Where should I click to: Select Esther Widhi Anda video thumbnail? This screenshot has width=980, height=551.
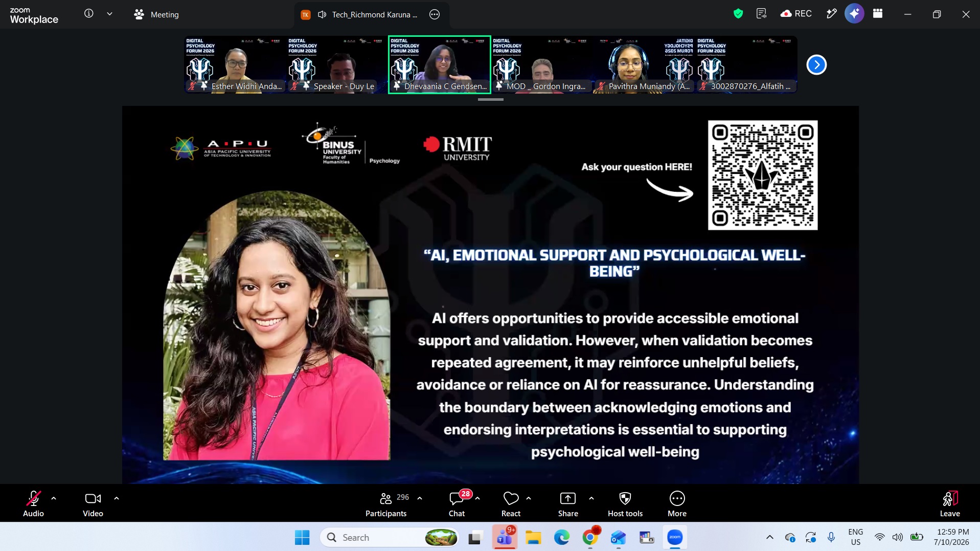click(235, 64)
